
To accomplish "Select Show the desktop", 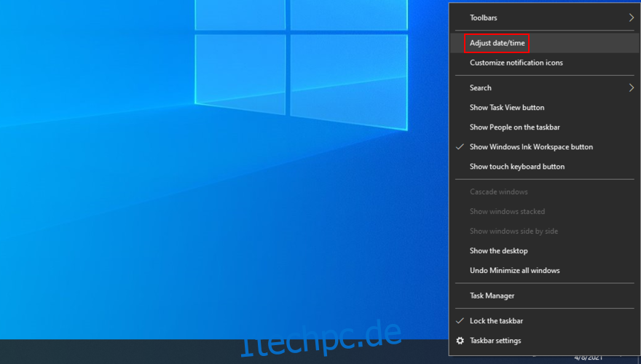I will point(545,250).
